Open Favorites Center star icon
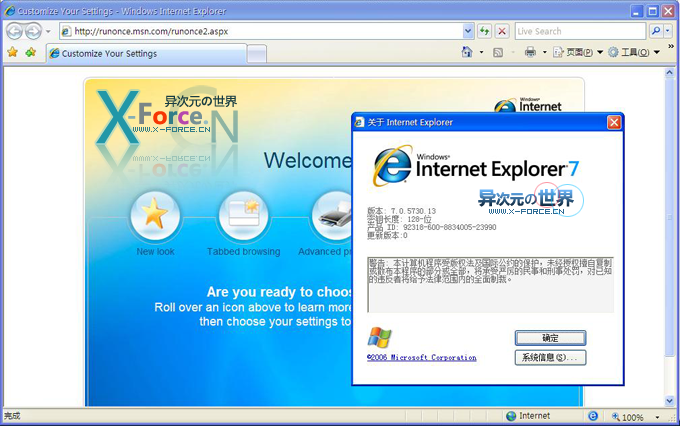 tap(13, 52)
